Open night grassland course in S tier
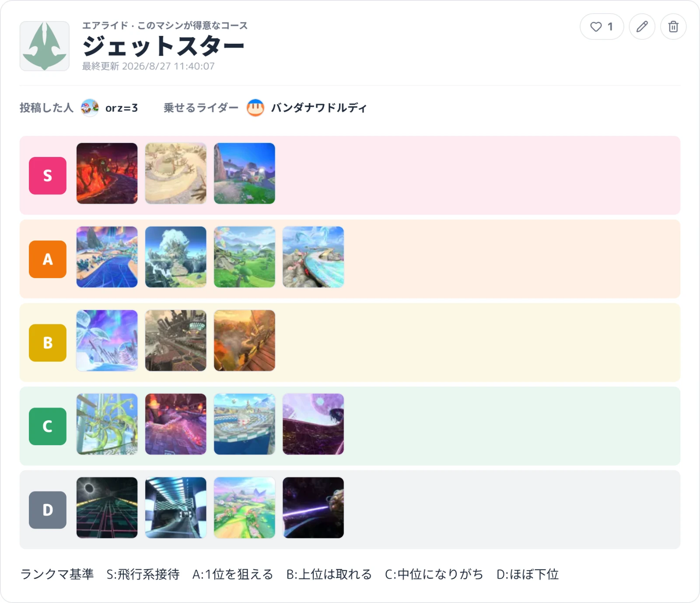The image size is (700, 603). 245,173
